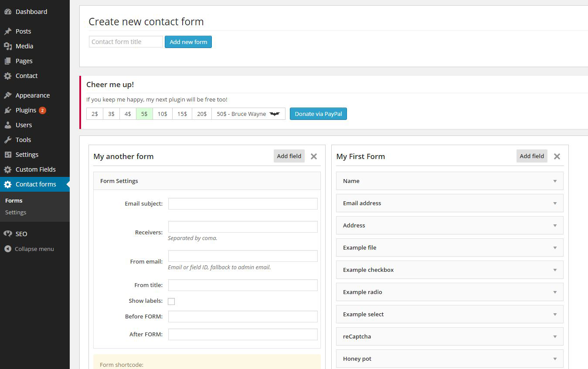This screenshot has width=588, height=369.
Task: Expand the Email address field row
Action: (449, 203)
